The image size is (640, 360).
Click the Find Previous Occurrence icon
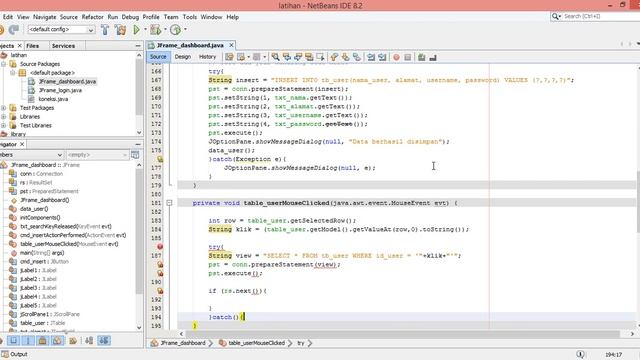point(287,57)
